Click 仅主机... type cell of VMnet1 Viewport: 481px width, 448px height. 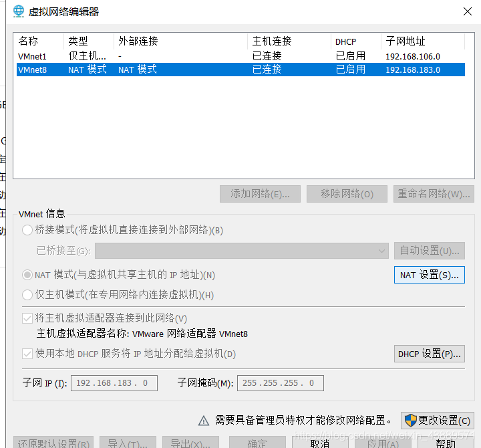point(87,56)
